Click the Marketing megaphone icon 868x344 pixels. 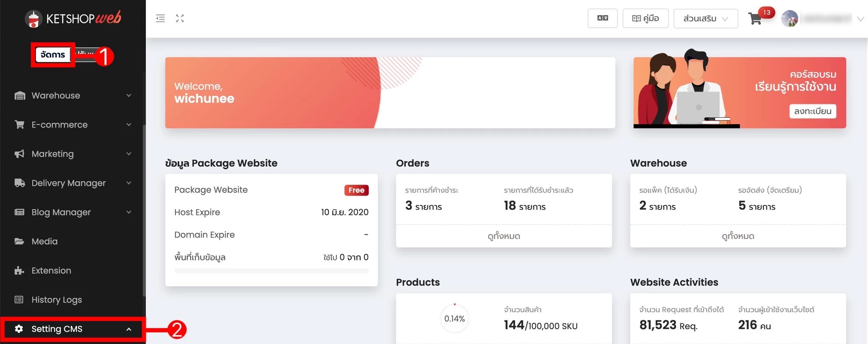point(20,154)
